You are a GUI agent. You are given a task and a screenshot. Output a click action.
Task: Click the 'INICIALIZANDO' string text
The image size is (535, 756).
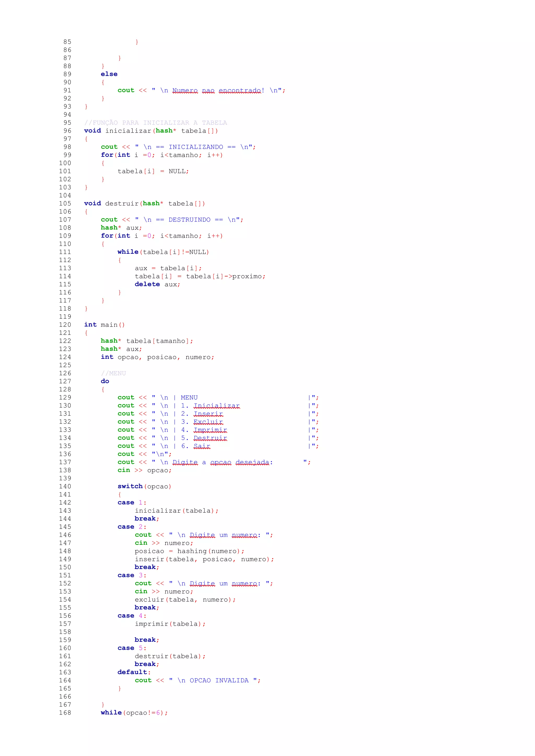pyautogui.click(x=196, y=147)
